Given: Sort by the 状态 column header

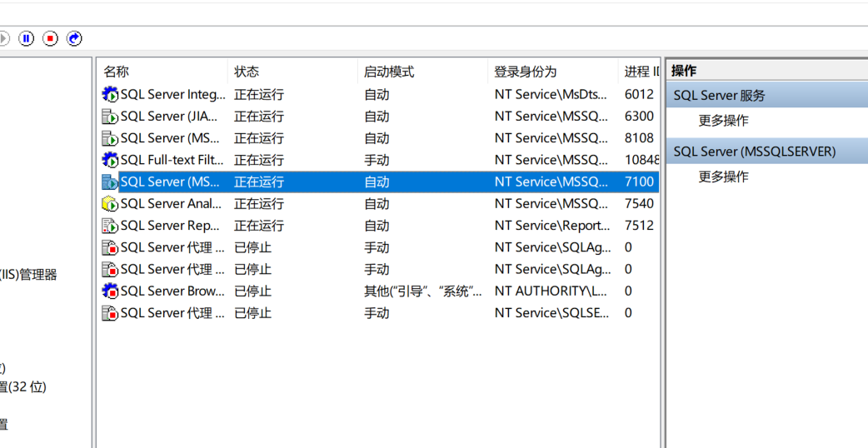Looking at the screenshot, I should tap(247, 72).
